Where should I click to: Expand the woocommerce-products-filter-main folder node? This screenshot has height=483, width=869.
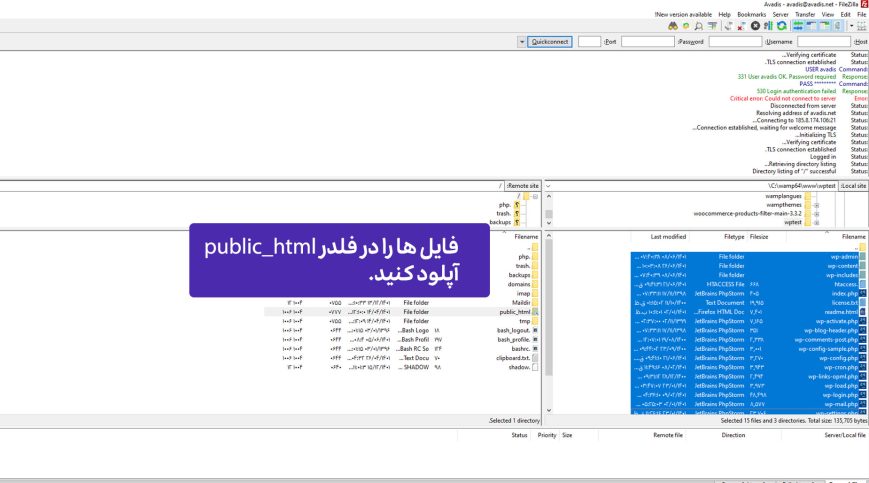(816, 213)
